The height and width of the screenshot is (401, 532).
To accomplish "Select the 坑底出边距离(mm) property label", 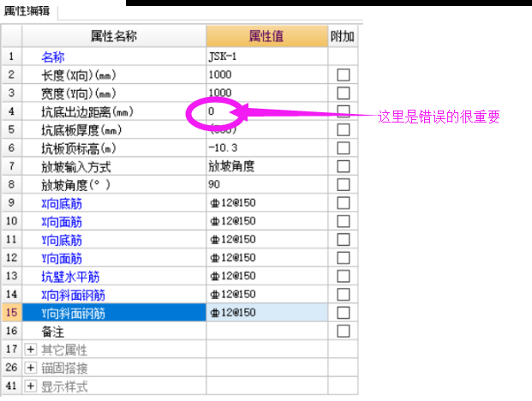I will (x=87, y=112).
